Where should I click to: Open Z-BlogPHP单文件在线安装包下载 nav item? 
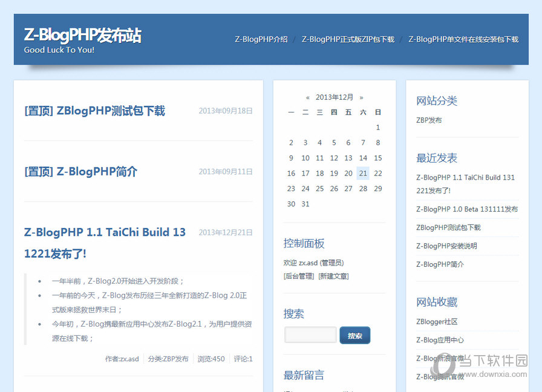pyautogui.click(x=463, y=39)
